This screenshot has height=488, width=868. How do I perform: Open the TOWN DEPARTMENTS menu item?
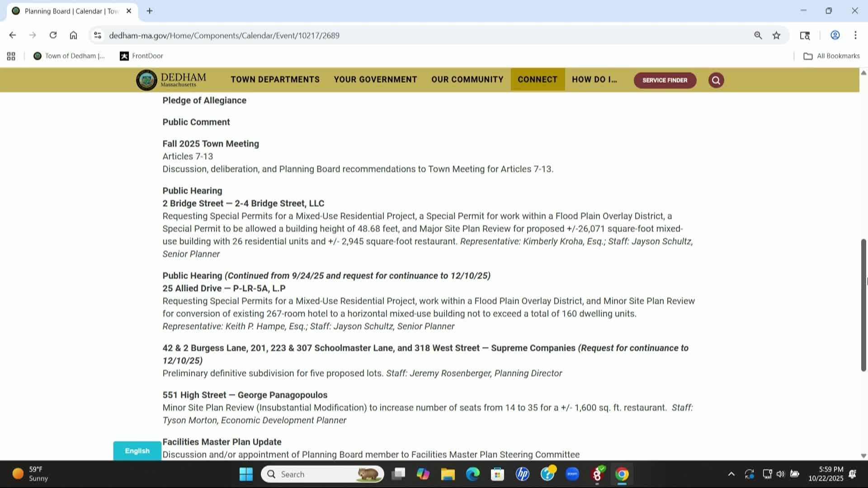tap(274, 80)
